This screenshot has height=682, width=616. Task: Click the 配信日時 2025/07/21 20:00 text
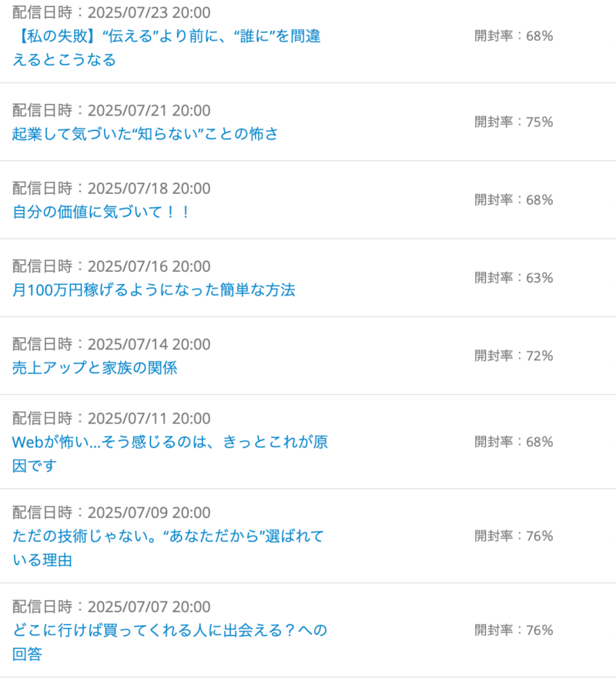tap(112, 111)
